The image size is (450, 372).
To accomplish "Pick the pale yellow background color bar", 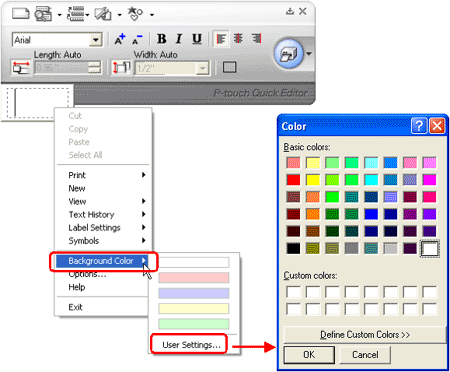I will [194, 308].
